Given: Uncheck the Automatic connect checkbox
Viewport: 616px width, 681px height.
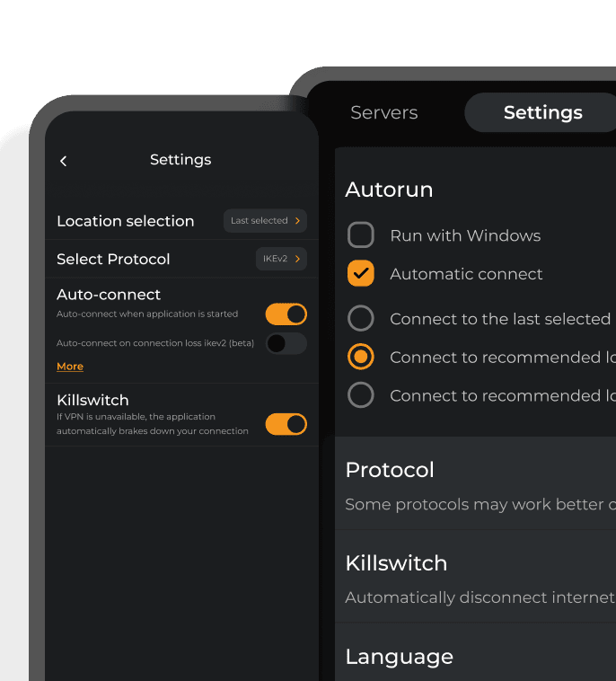Looking at the screenshot, I should pos(361,273).
